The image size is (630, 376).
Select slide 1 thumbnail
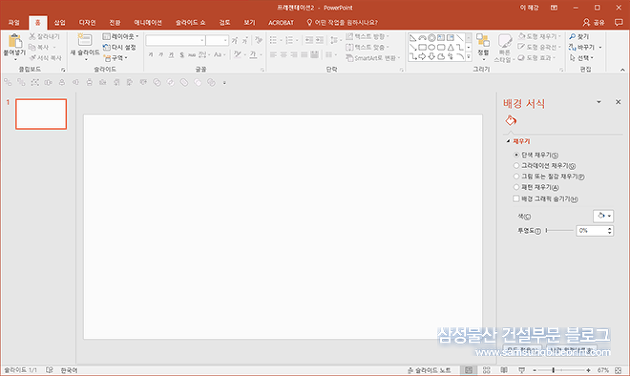41,114
